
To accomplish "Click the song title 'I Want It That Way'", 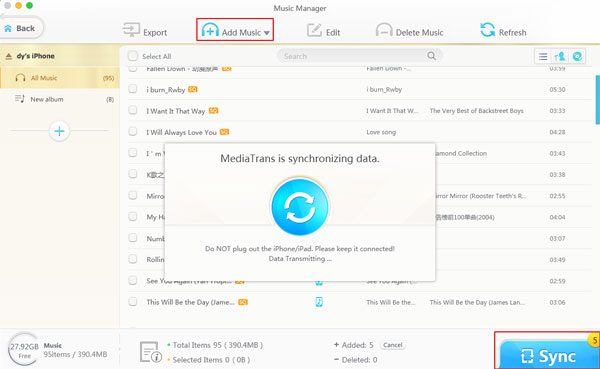I will (176, 111).
